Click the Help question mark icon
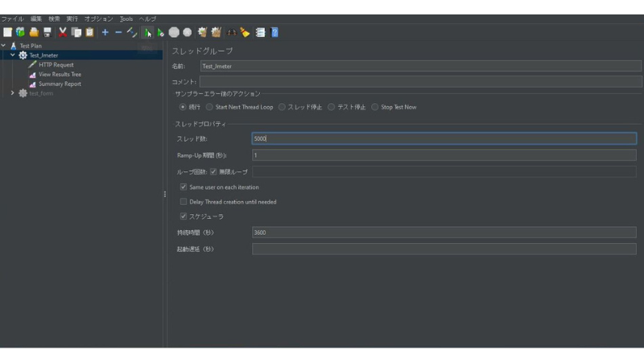Viewport: 644px width, 362px height. coord(275,32)
